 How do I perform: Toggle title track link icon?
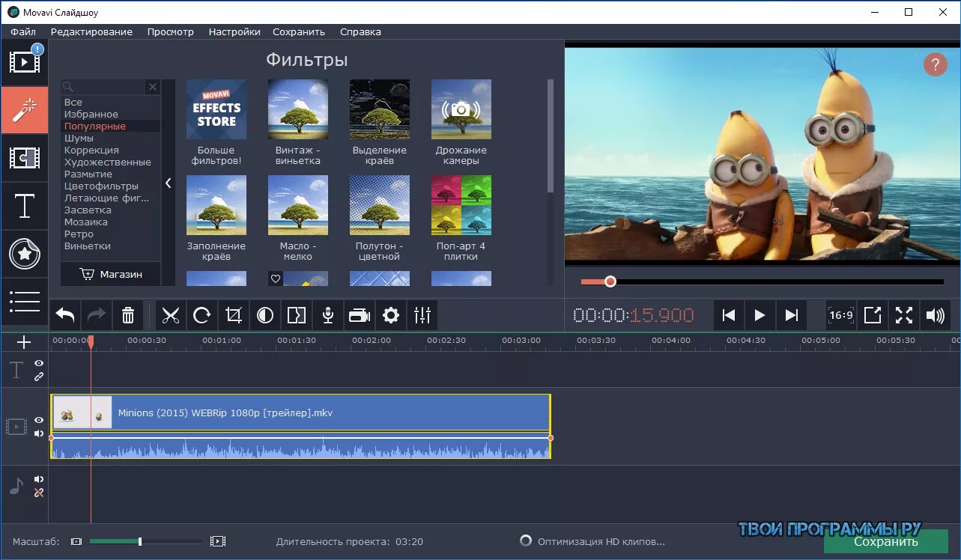tap(39, 377)
